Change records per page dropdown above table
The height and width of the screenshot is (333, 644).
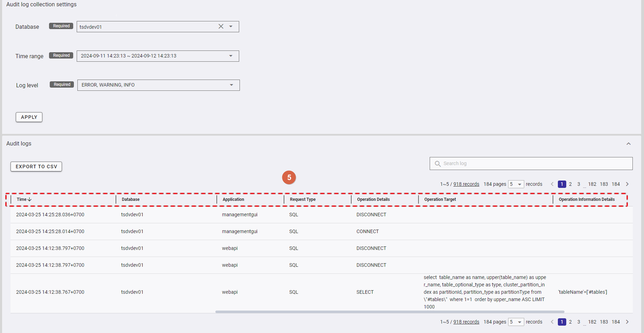pyautogui.click(x=516, y=184)
